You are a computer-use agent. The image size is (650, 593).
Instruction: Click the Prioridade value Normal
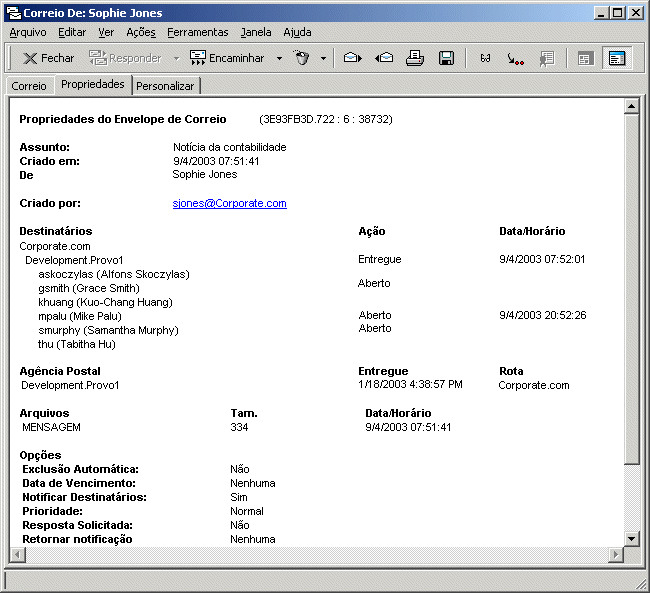pos(247,511)
